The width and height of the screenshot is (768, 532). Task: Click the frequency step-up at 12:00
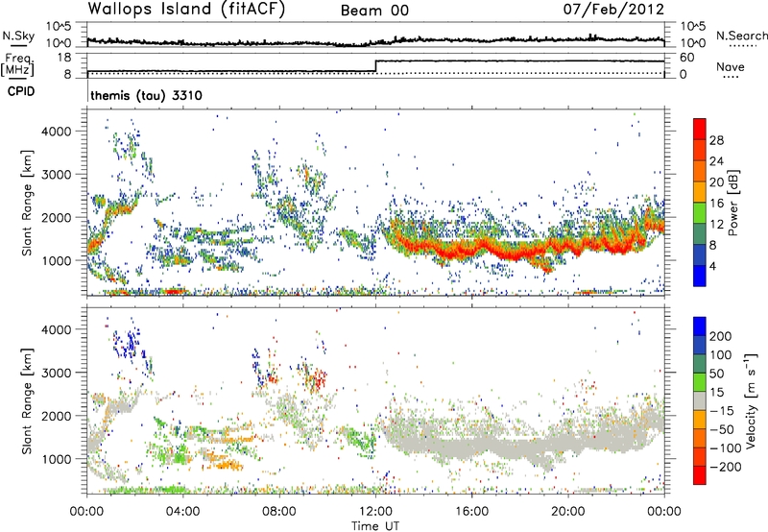(375, 66)
